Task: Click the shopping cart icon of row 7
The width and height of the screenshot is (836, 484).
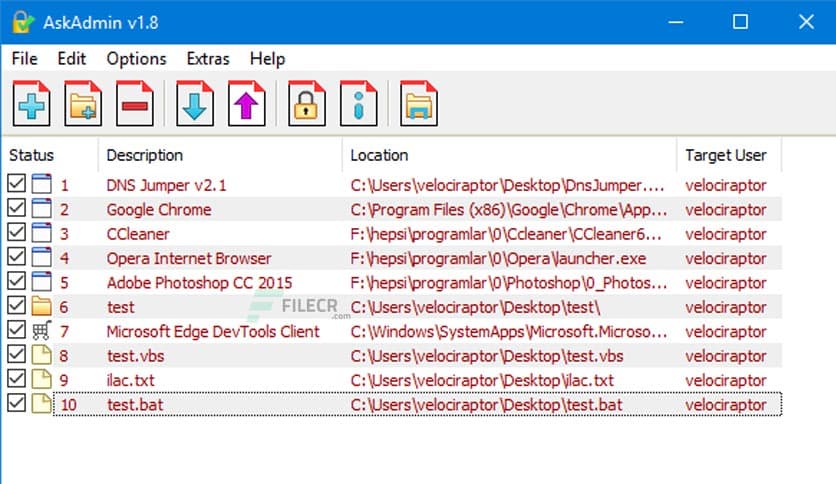Action: (42, 330)
